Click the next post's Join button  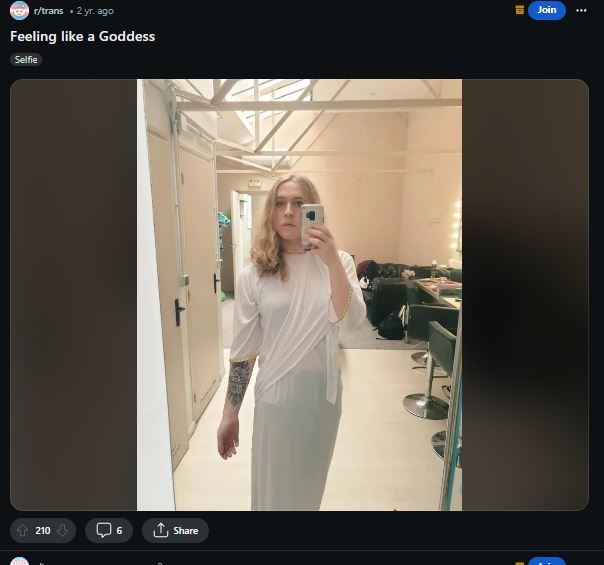click(547, 561)
